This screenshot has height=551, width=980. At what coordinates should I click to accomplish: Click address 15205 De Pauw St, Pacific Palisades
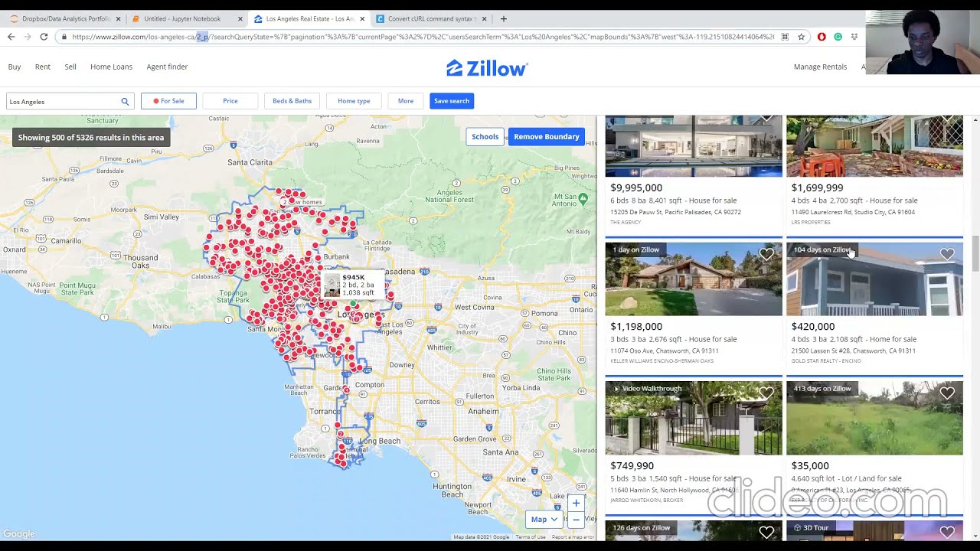(x=675, y=212)
